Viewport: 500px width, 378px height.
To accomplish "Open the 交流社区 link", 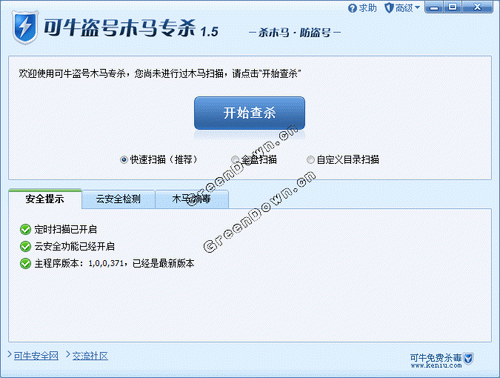I will 90,356.
